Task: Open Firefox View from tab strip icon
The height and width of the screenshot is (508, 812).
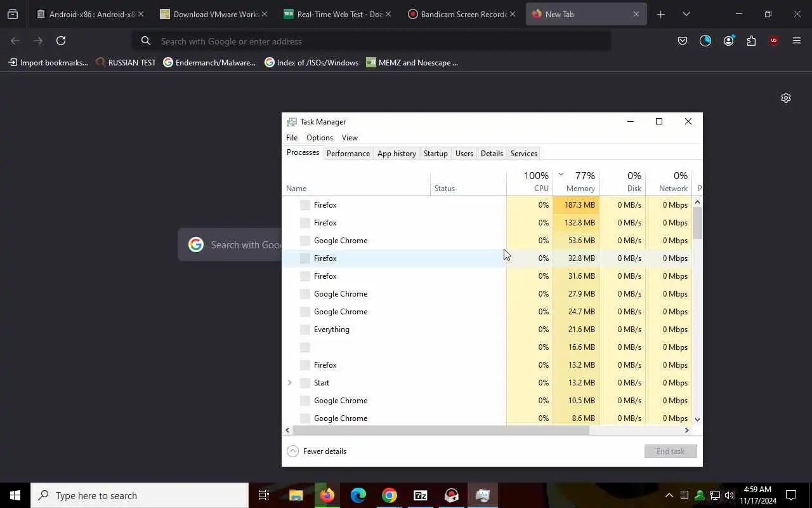Action: click(x=13, y=14)
